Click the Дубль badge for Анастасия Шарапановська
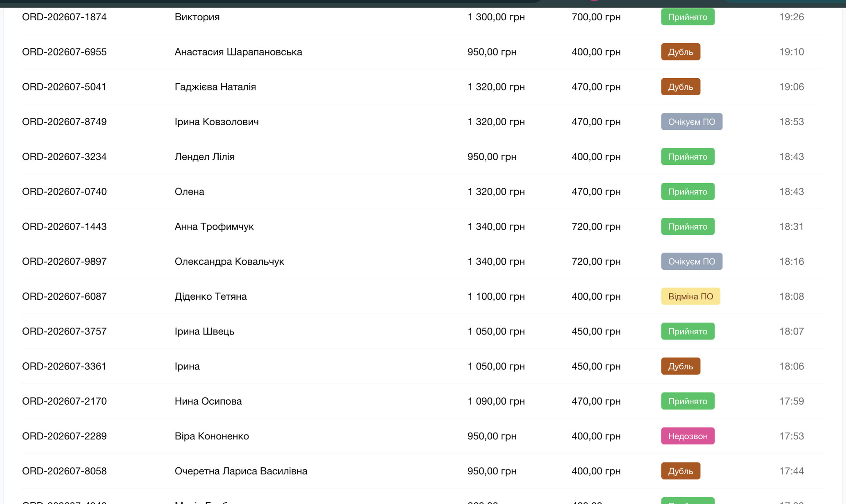Viewport: 846px width, 504px height. [681, 52]
